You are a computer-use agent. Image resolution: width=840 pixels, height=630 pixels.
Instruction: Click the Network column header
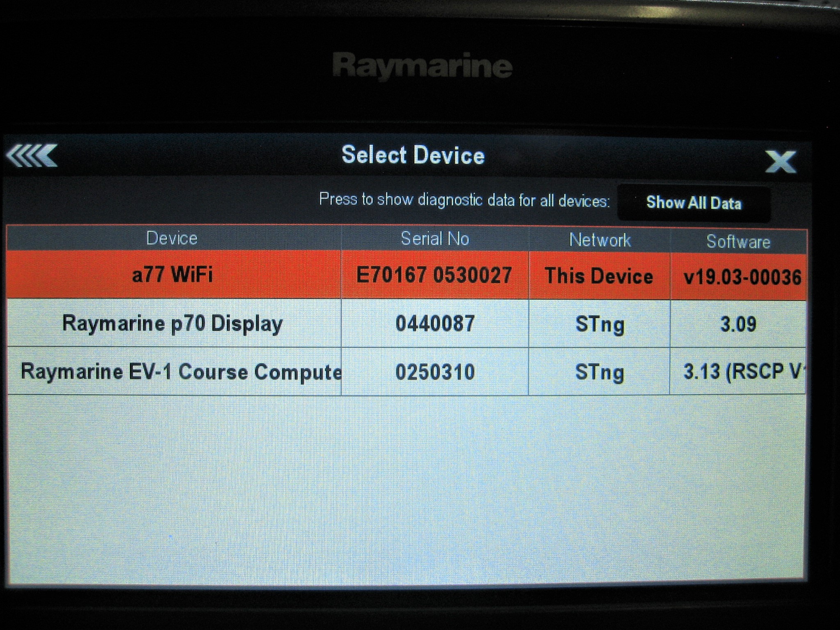(x=600, y=239)
